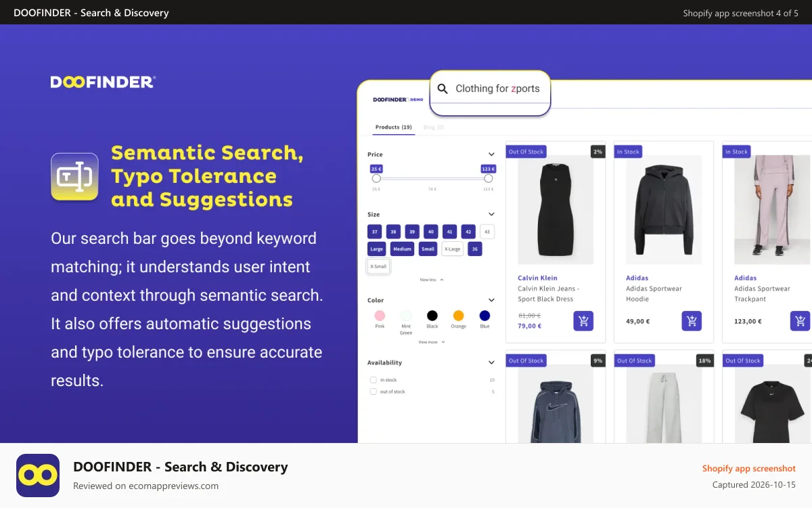Toggle size 36 filter

(x=475, y=249)
